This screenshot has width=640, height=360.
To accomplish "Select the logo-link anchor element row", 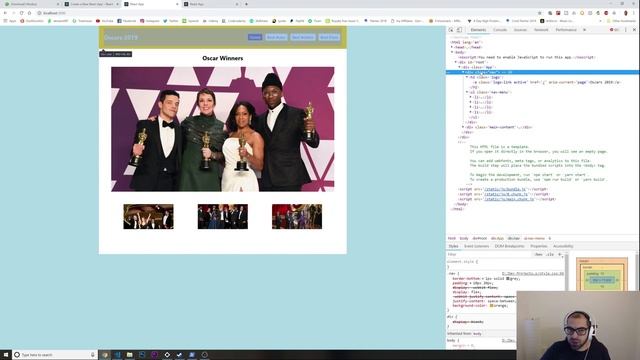I will [x=547, y=82].
